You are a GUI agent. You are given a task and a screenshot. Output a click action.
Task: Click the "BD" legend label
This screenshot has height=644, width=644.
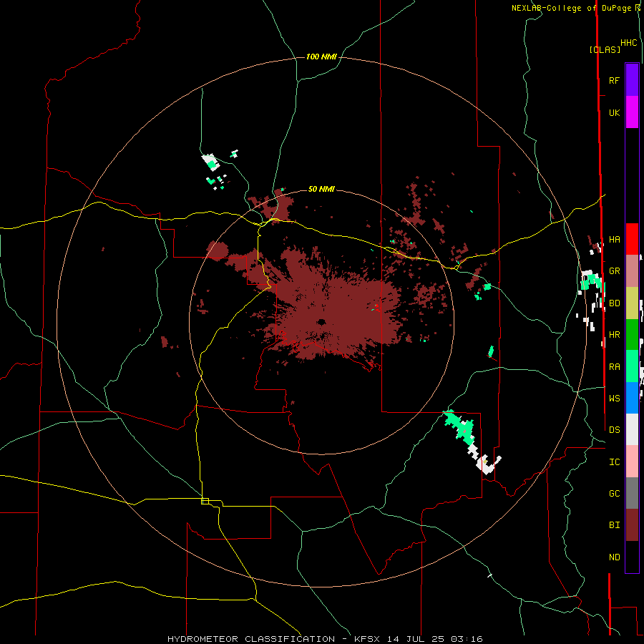(614, 303)
